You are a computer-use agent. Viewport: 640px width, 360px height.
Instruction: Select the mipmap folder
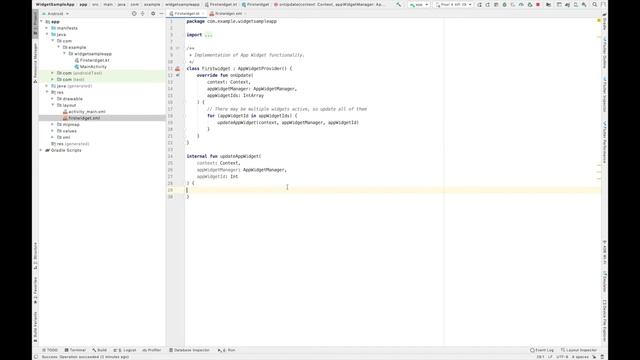(x=68, y=124)
